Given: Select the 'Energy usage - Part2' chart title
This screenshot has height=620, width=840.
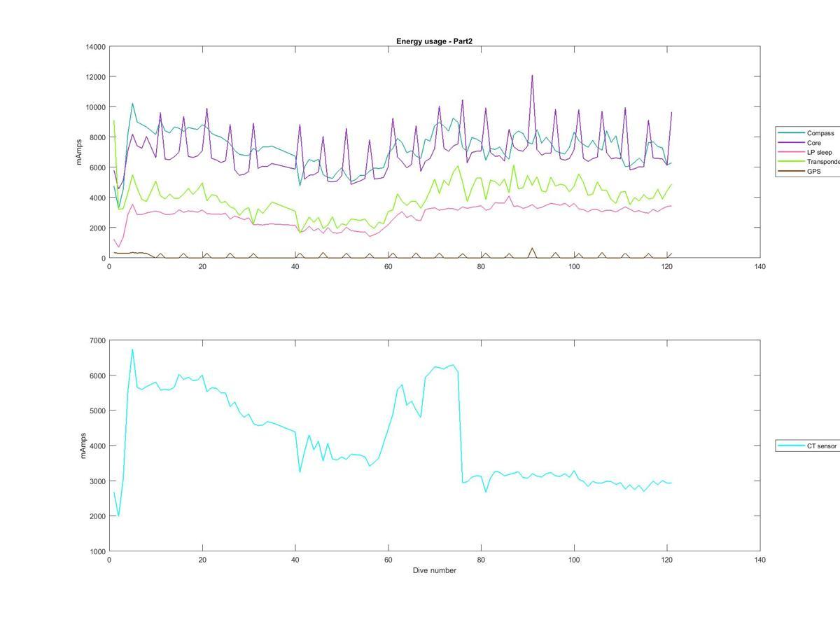Looking at the screenshot, I should pos(434,41).
